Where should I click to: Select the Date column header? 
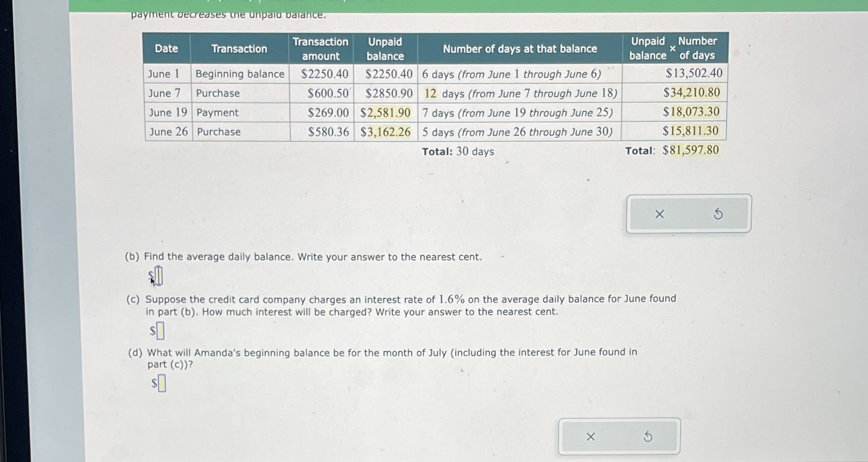click(167, 48)
